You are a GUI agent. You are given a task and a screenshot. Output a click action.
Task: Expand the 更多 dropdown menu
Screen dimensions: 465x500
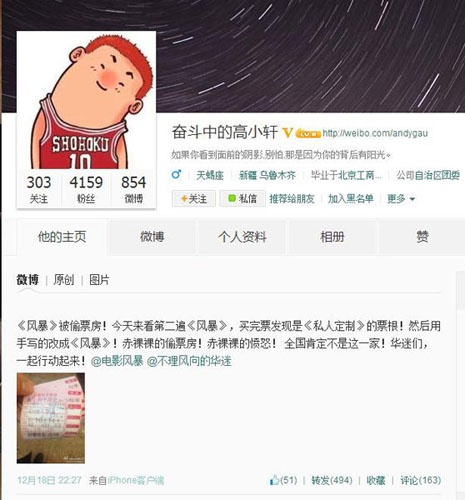tap(401, 199)
